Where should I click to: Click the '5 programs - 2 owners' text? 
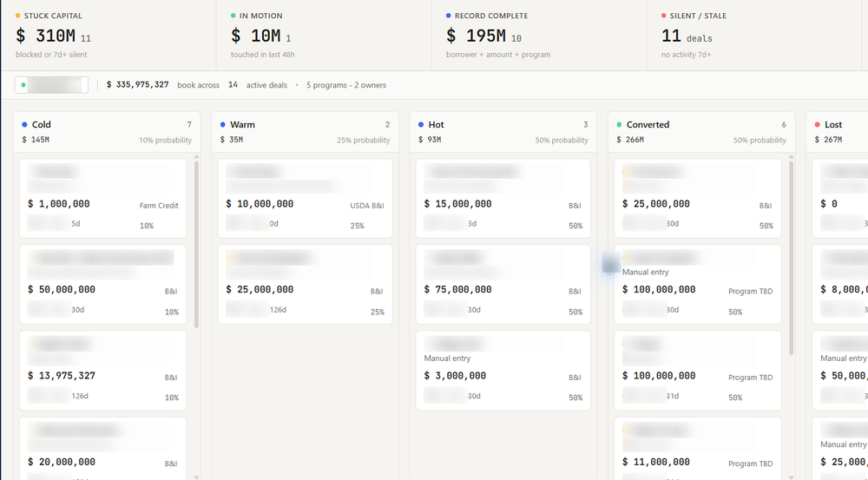tap(346, 85)
